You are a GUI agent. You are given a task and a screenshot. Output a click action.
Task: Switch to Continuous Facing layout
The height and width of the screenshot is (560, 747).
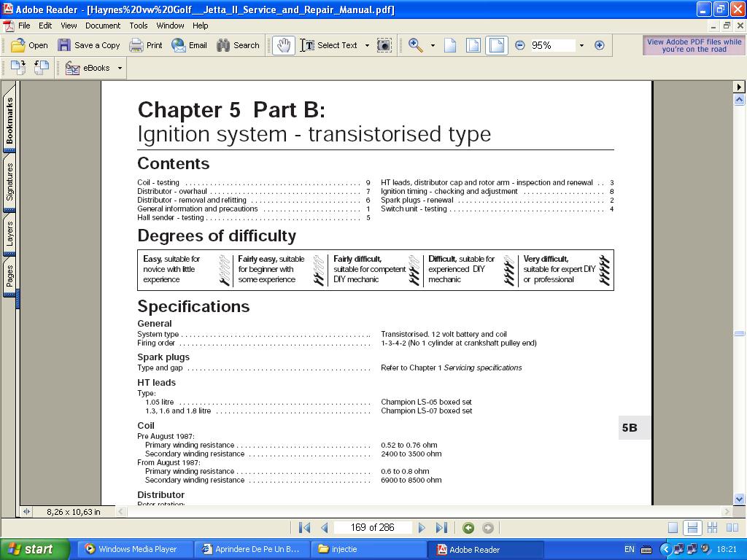coord(712,528)
